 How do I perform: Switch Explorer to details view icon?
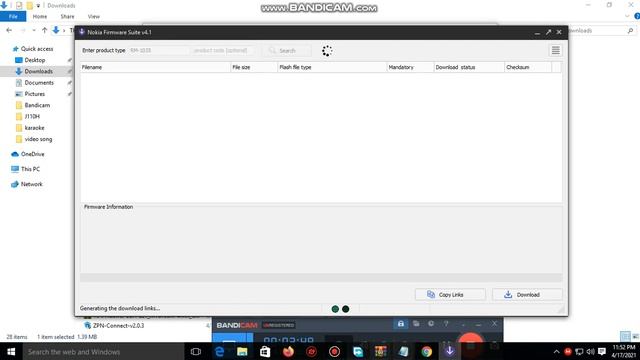coord(625,336)
